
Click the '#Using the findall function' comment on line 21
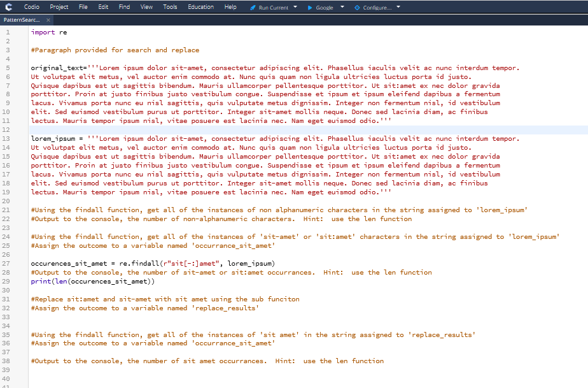pyautogui.click(x=279, y=210)
